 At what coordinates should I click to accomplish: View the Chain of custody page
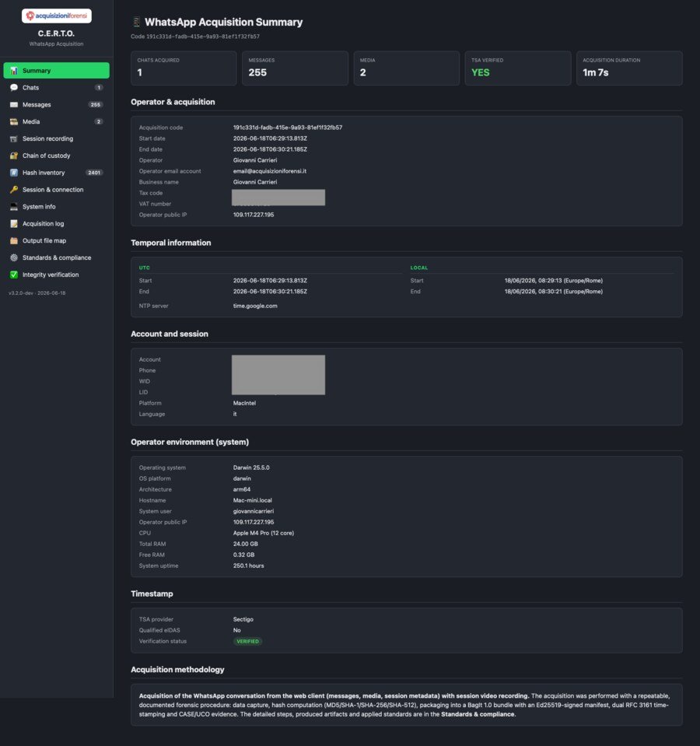(56, 156)
